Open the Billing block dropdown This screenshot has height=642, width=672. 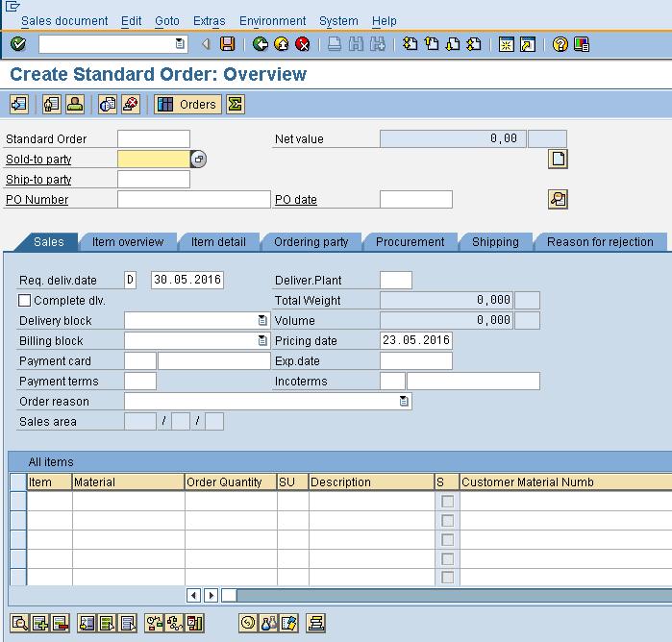point(262,340)
